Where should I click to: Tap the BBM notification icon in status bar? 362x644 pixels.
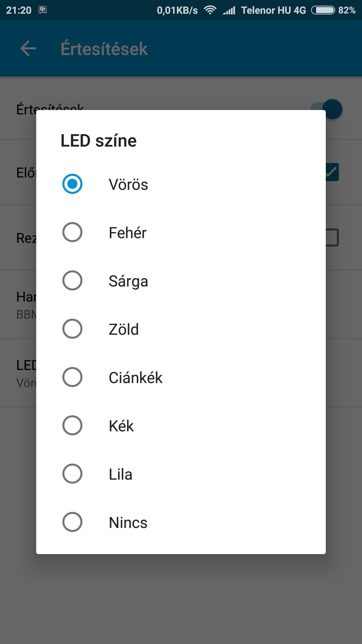click(x=43, y=10)
